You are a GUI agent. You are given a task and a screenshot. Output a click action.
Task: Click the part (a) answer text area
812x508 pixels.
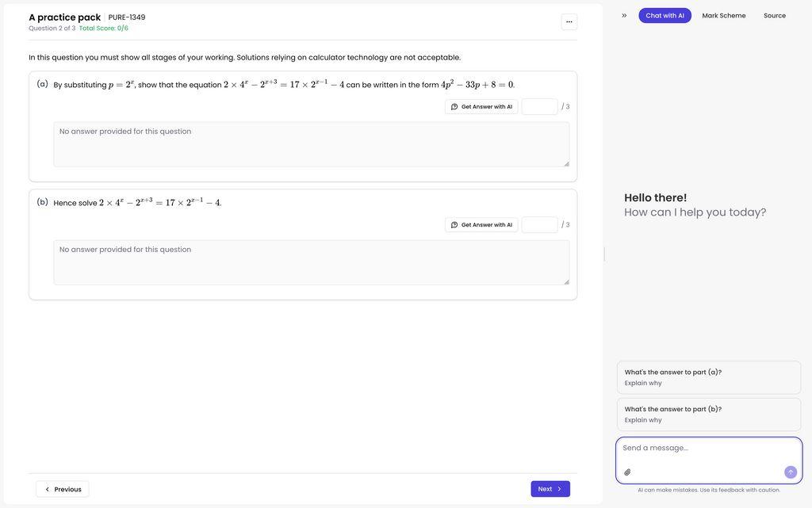pos(311,144)
